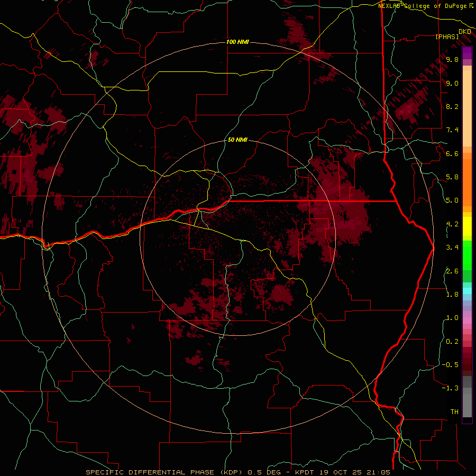Click the -1.3 value on the color scale

click(450, 388)
